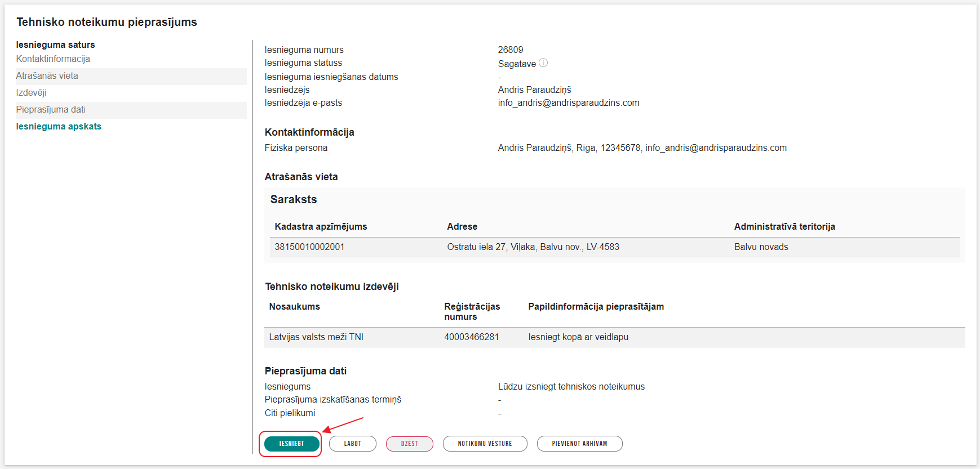Open Pieprasījuma dati sidebar step
The image size is (980, 469).
tap(131, 110)
